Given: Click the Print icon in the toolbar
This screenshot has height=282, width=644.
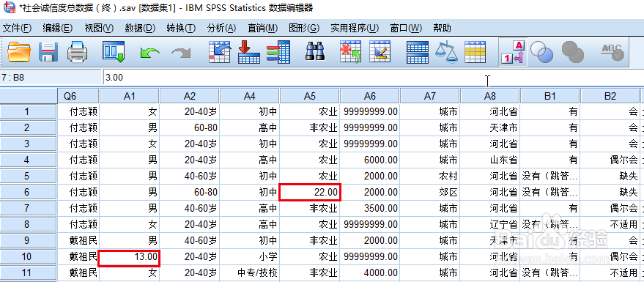Looking at the screenshot, I should (78, 52).
